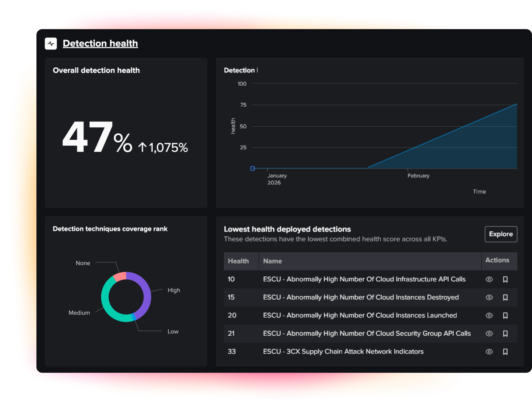Click the pulse icon next to Detection health
This screenshot has height=407, width=532.
tap(51, 43)
